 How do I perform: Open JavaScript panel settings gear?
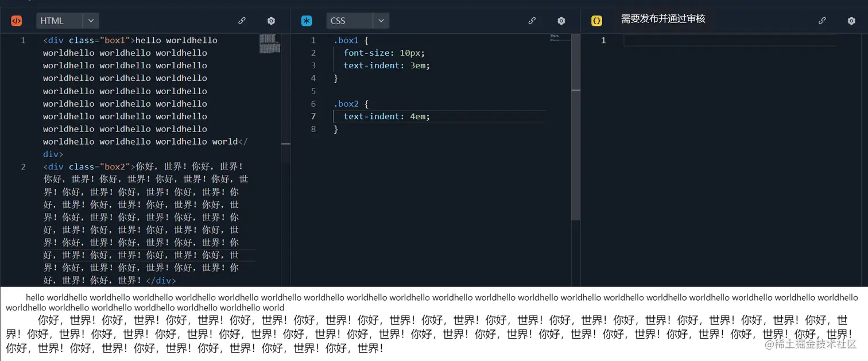[851, 21]
